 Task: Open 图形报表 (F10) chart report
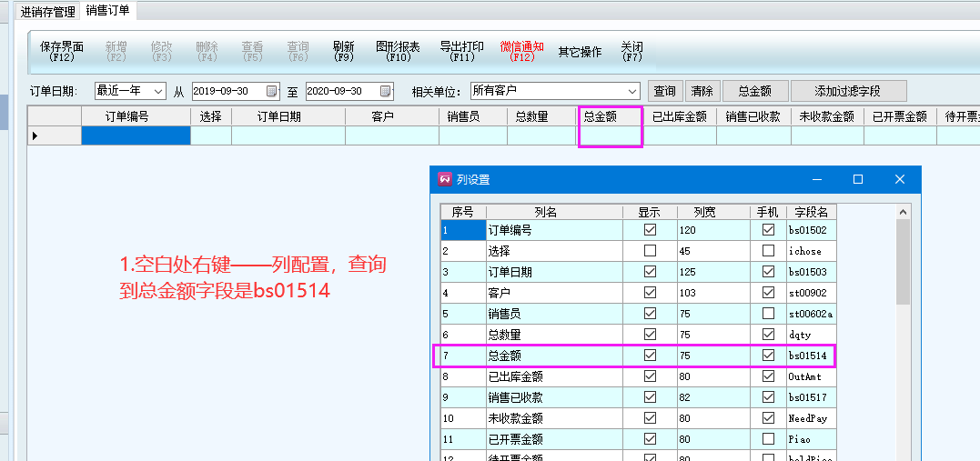pyautogui.click(x=398, y=51)
